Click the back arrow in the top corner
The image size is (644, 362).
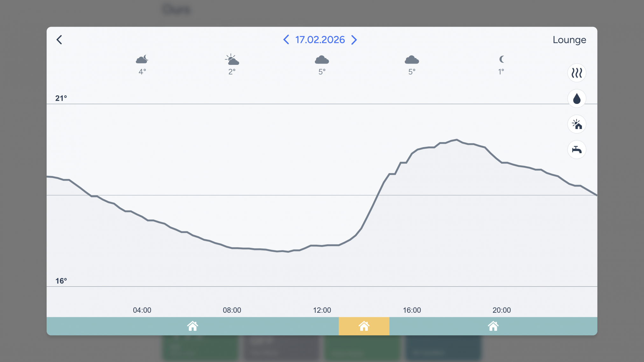pos(59,39)
